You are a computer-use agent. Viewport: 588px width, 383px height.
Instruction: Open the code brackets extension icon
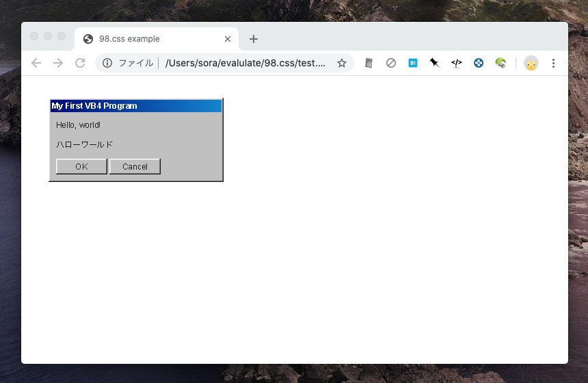pyautogui.click(x=456, y=63)
